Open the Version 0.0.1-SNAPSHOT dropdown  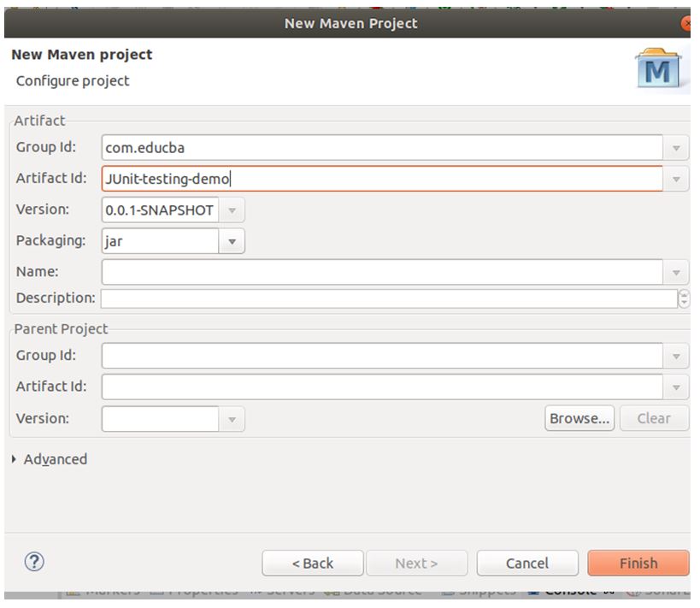(232, 210)
